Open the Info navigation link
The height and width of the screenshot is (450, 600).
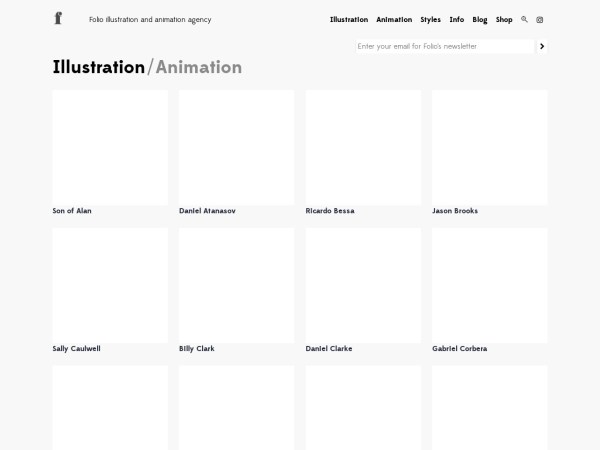457,19
